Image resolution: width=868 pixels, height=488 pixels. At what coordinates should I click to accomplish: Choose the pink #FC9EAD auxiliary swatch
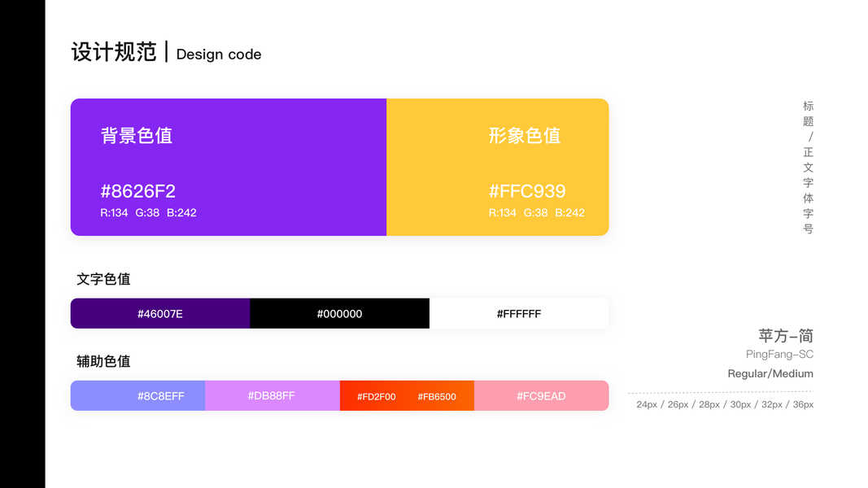coord(541,396)
